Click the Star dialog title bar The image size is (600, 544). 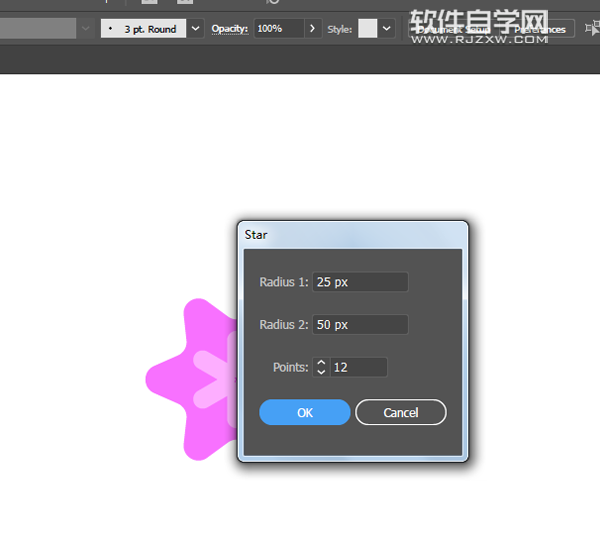coord(352,235)
